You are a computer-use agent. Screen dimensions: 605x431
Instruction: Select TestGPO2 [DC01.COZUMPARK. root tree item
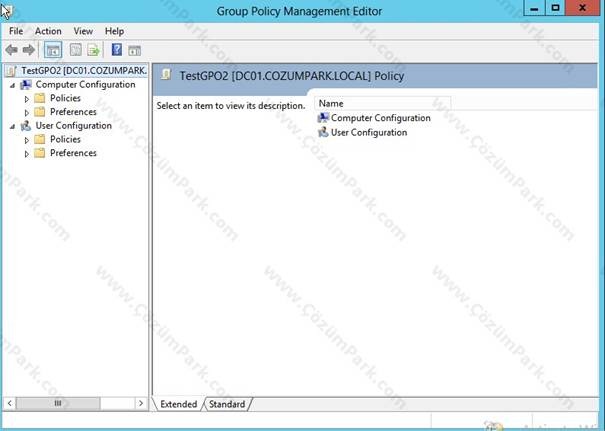(84, 71)
